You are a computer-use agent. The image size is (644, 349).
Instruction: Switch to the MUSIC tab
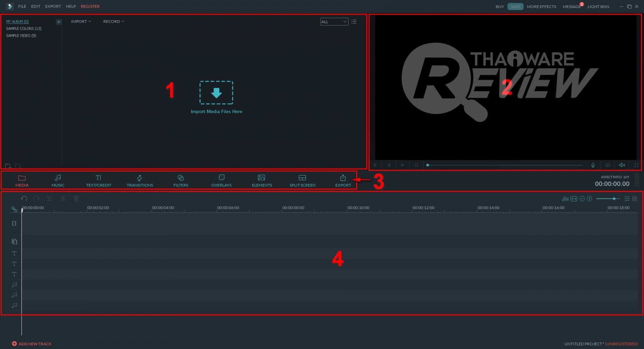point(58,181)
